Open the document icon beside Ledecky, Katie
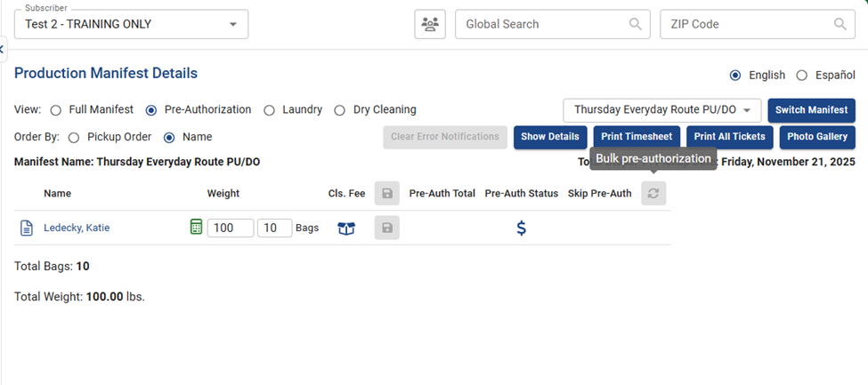Viewport: 868px width, 385px height. pos(27,229)
